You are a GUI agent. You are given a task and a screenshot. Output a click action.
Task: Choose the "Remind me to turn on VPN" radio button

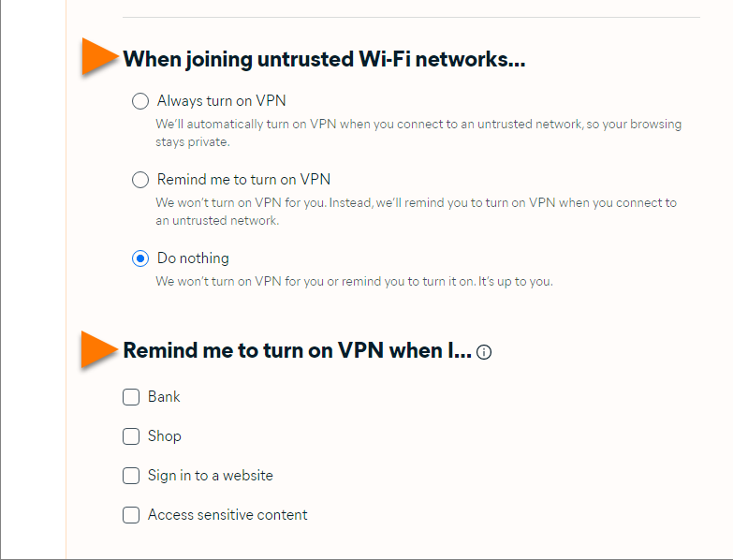(x=140, y=180)
